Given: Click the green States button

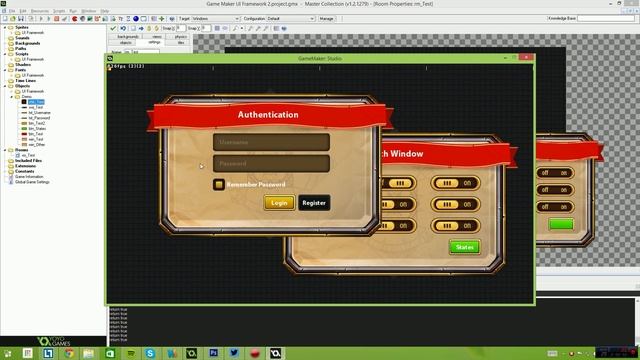Looking at the screenshot, I should pos(464,247).
